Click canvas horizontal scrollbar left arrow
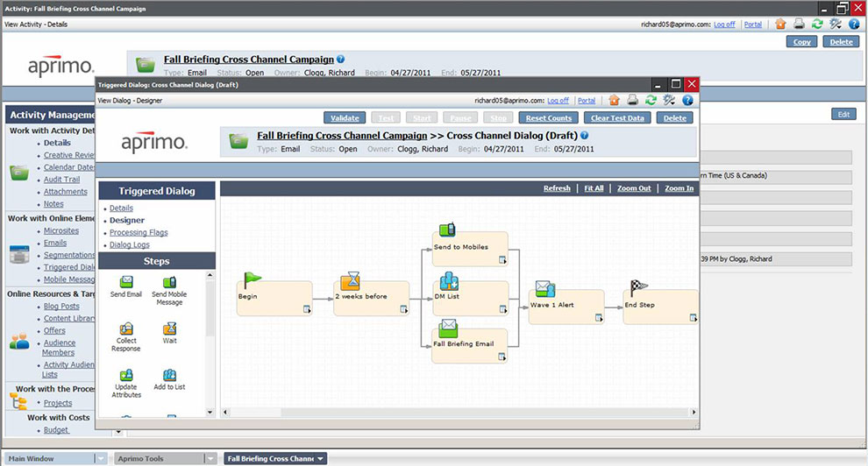868x466 pixels. click(x=224, y=412)
